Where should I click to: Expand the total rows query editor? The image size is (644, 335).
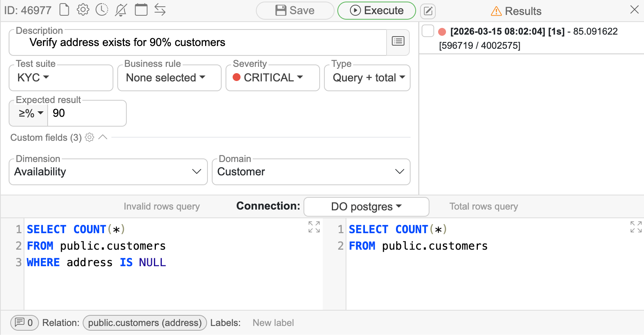(x=636, y=227)
